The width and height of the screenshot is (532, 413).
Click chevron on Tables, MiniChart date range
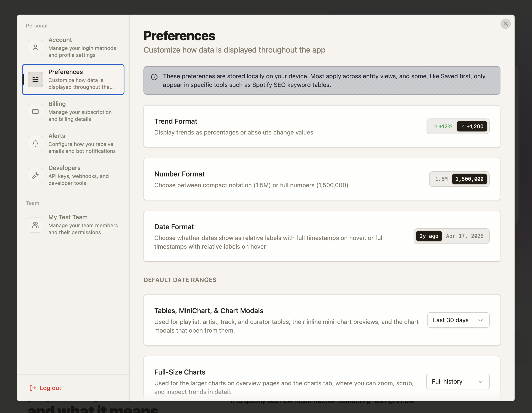[480, 320]
